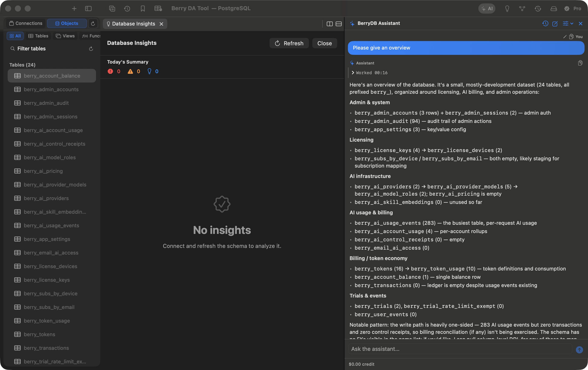The height and width of the screenshot is (370, 588).
Task: Click refresh icon next to Objects tab
Action: coord(93,23)
